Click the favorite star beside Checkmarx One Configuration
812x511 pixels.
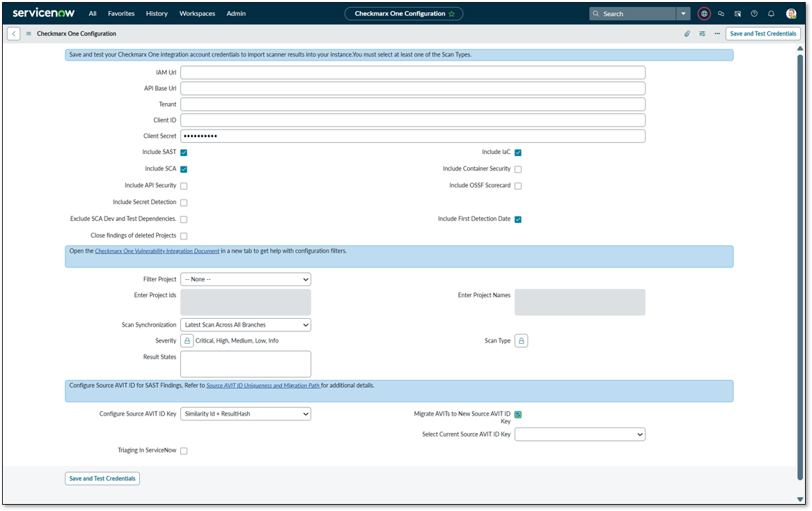coord(451,14)
